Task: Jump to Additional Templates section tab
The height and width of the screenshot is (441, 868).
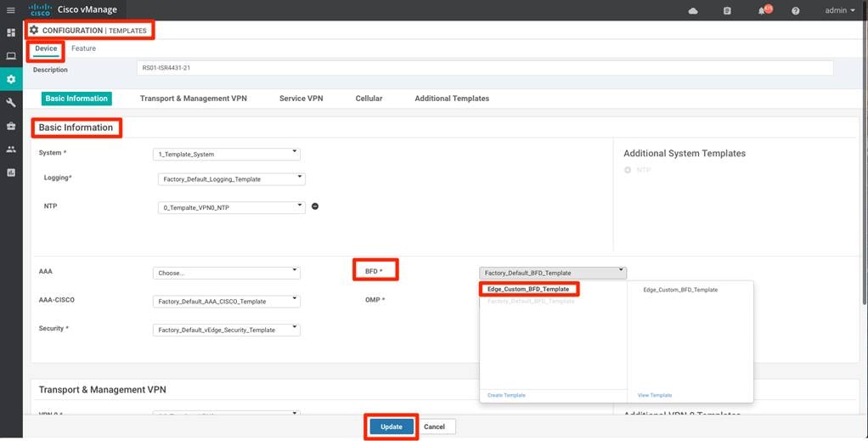Action: 452,99
